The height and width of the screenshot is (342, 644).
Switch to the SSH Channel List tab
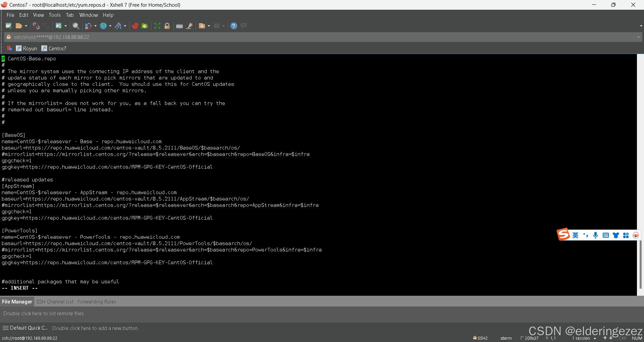pos(55,302)
